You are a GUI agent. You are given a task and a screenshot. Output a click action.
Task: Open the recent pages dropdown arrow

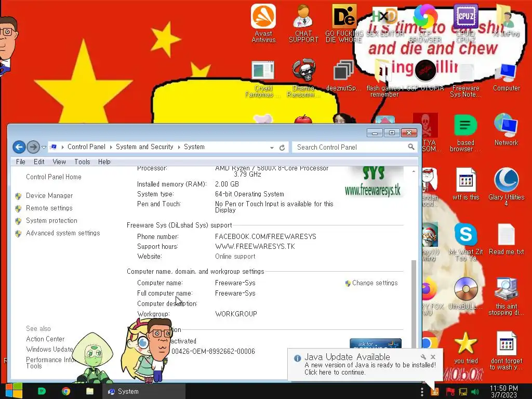pyautogui.click(x=44, y=147)
